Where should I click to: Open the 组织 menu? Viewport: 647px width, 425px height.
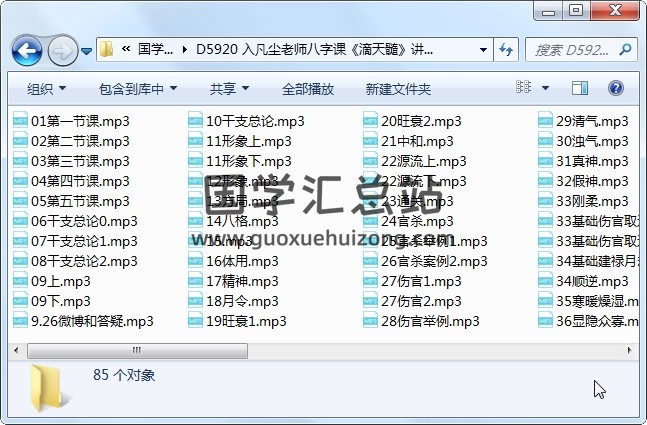coord(46,89)
